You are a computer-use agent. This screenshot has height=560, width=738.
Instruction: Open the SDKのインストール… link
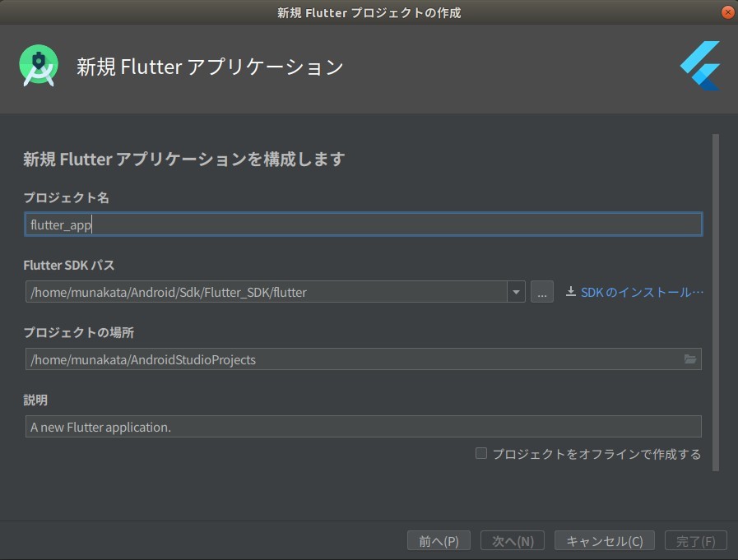(x=642, y=292)
